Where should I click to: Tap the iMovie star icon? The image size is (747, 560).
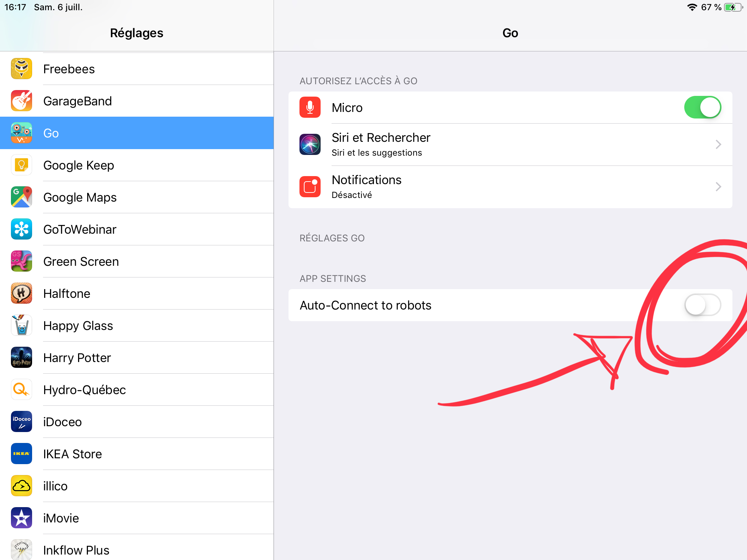pos(22,518)
